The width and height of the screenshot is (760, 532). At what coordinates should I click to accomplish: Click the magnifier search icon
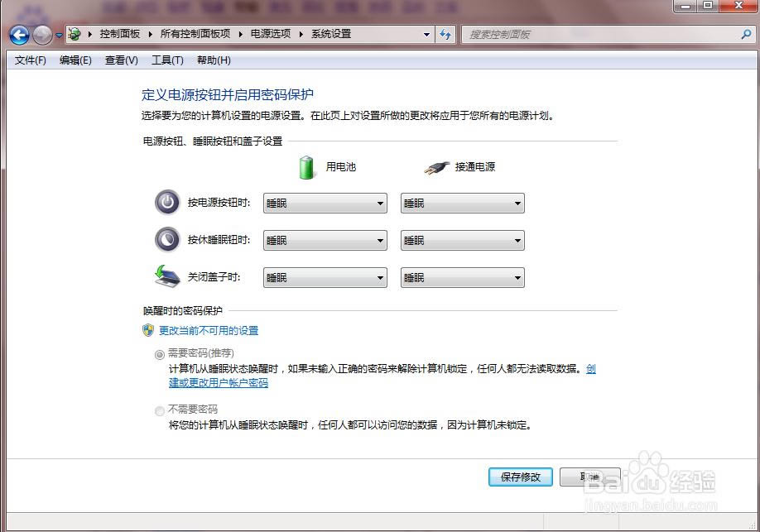[x=747, y=34]
